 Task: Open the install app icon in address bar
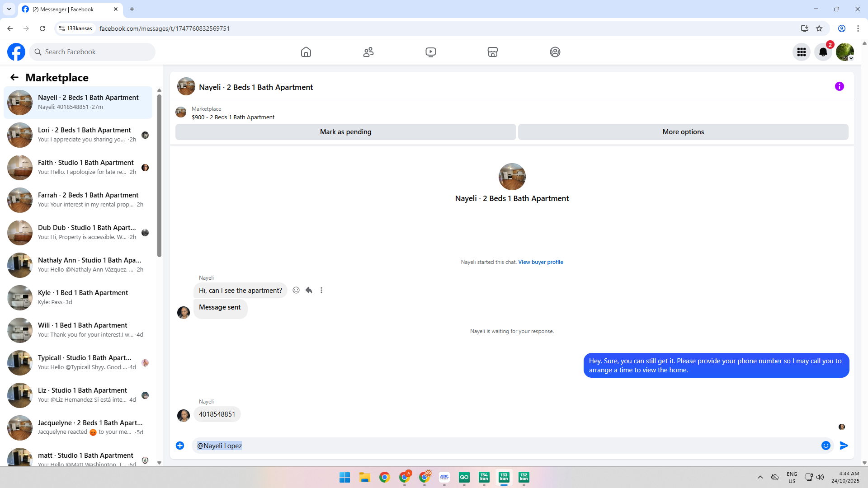tap(805, 28)
